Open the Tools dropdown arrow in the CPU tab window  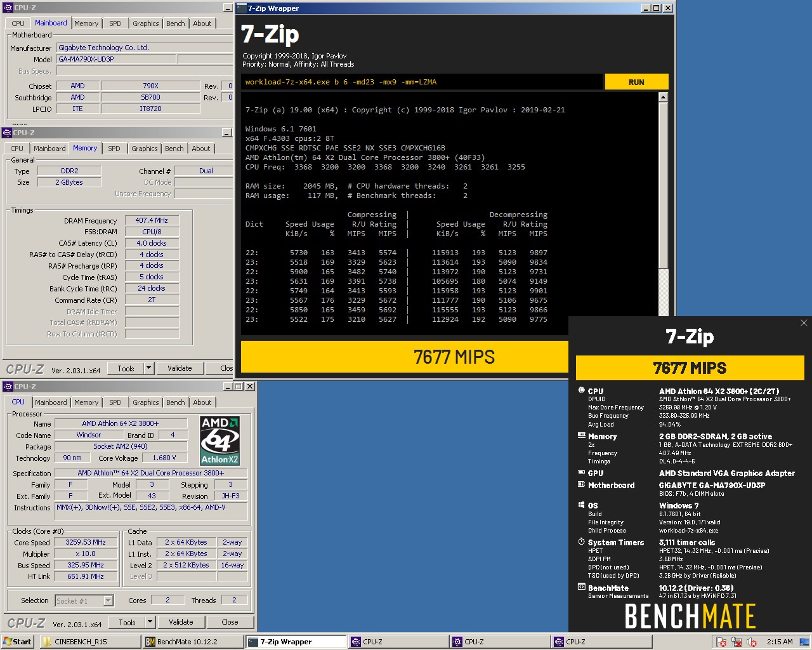pos(150,622)
